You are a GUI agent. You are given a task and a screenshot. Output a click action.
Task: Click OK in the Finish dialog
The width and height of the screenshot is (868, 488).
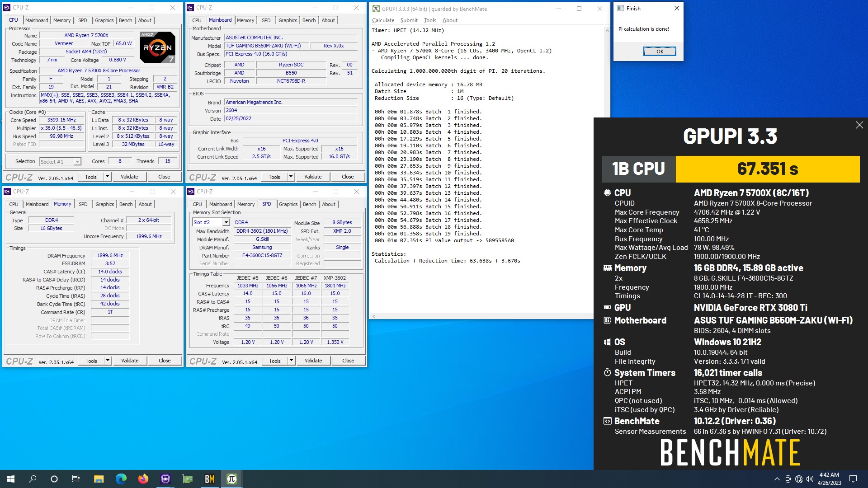click(660, 52)
